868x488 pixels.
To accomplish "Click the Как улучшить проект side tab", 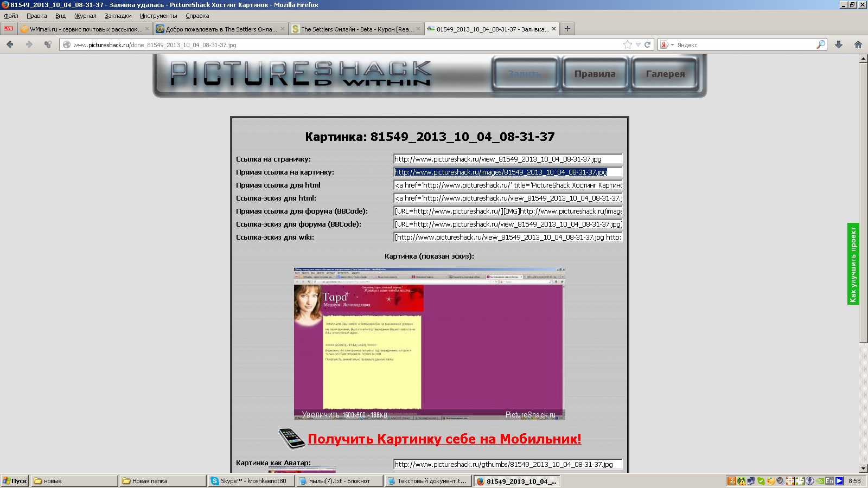I will (853, 264).
